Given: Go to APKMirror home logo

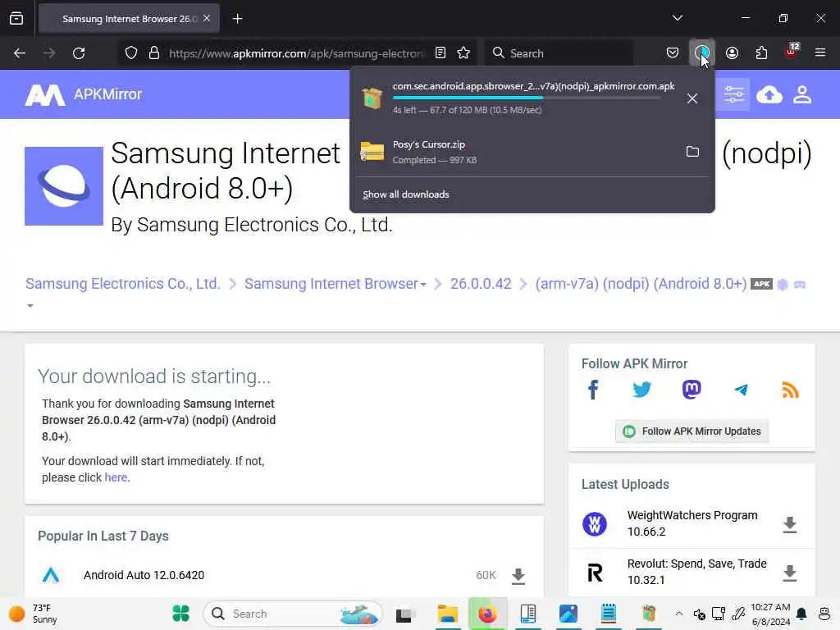Looking at the screenshot, I should (84, 95).
